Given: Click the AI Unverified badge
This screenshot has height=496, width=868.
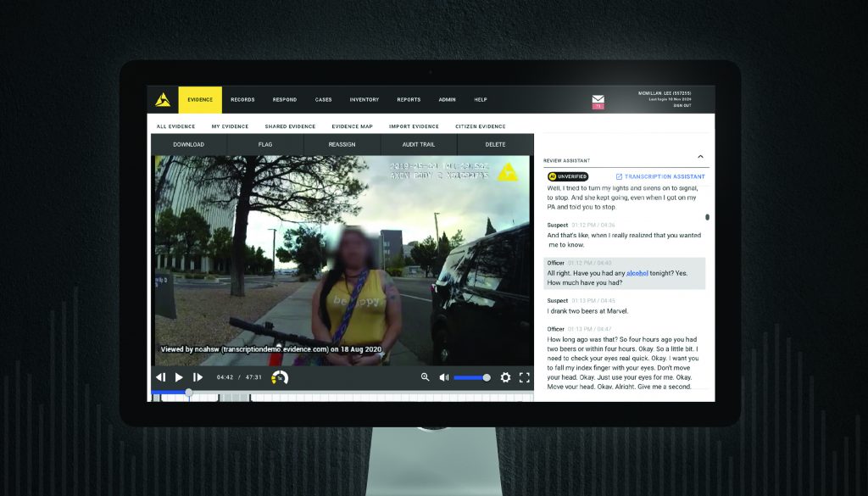Looking at the screenshot, I should point(568,176).
